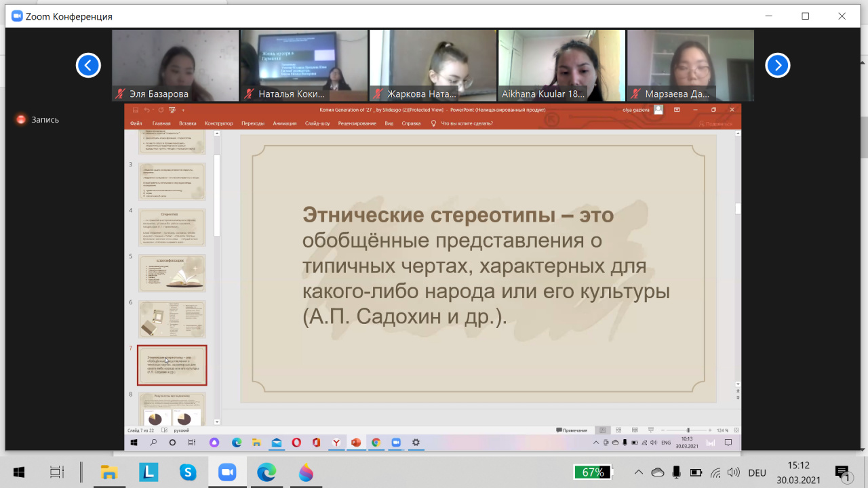This screenshot has height=488, width=868.
Task: Open the Вставка ribbon tab
Action: pyautogui.click(x=187, y=123)
